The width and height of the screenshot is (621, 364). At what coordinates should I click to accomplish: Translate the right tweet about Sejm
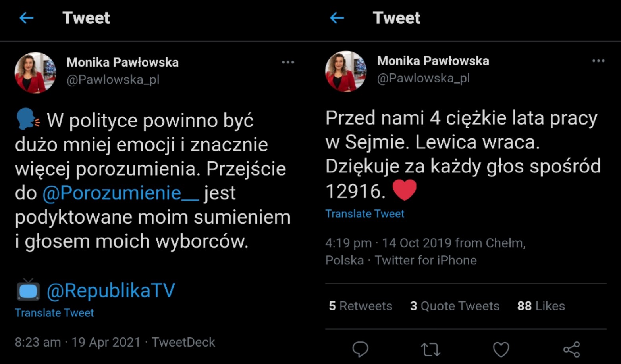coord(364,214)
